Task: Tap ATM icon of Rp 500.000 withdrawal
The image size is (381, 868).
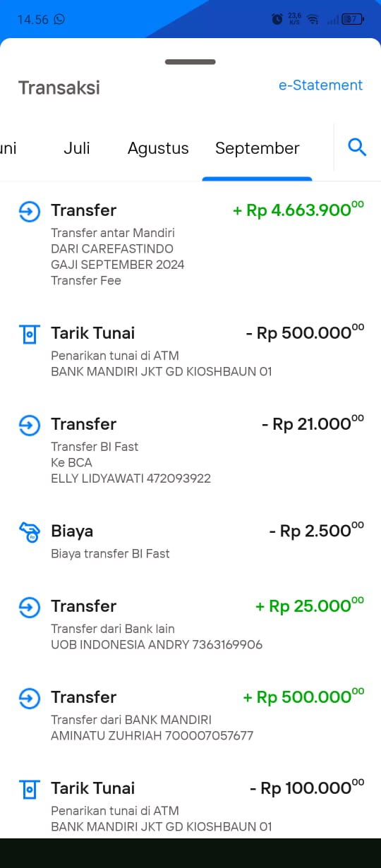Action: pos(29,334)
